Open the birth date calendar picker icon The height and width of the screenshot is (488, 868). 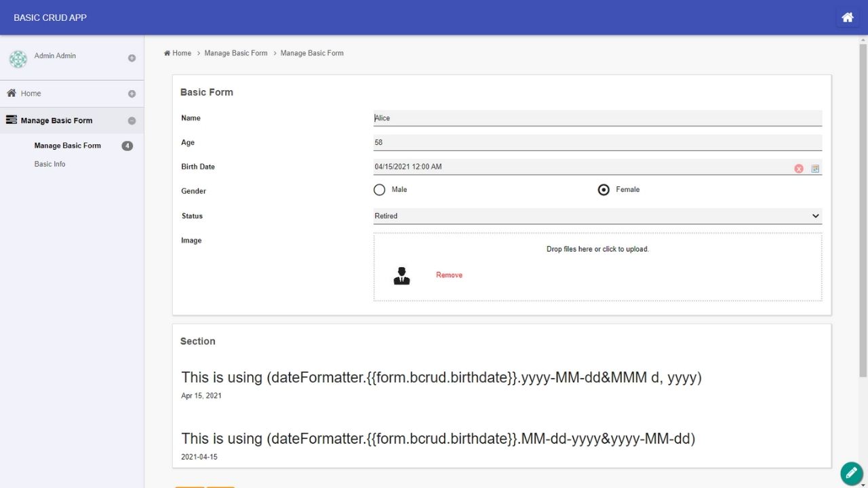tap(815, 169)
